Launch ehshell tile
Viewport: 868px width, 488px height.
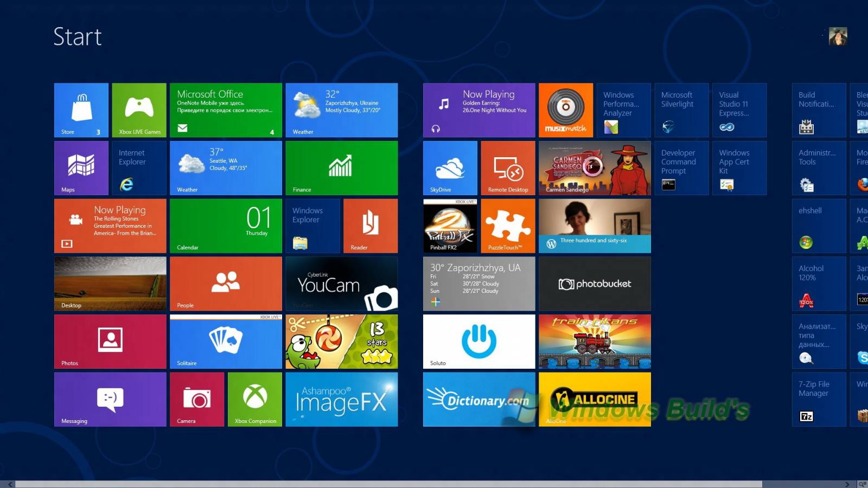click(819, 226)
